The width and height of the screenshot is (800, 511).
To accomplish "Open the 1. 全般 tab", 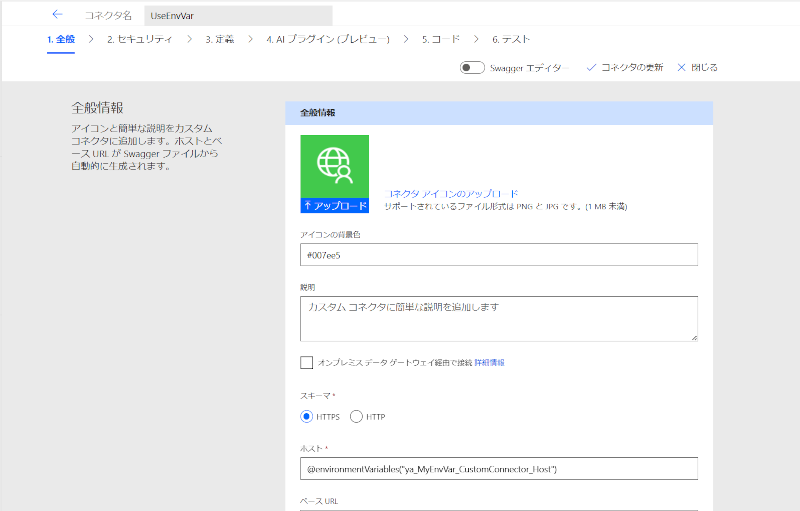I will 61,39.
